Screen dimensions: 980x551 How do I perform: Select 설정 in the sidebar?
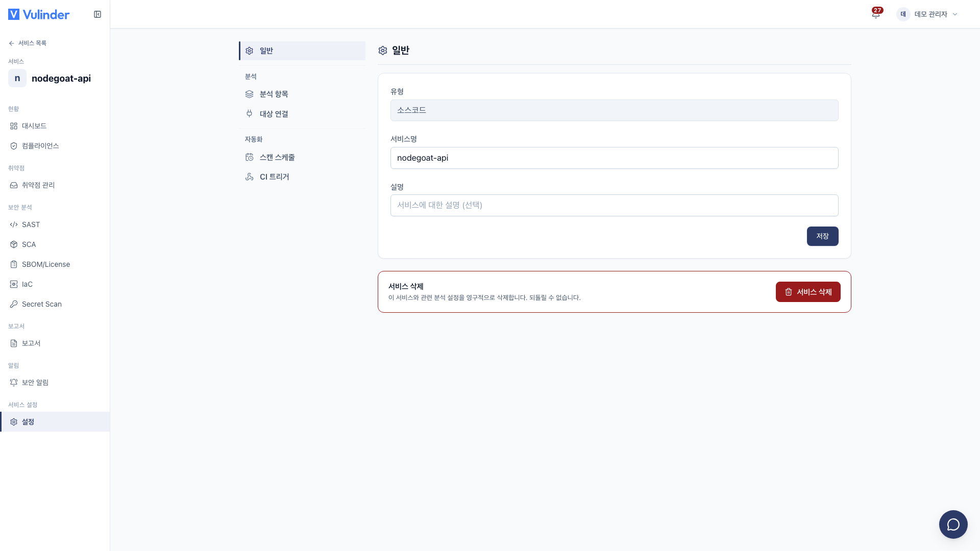click(x=55, y=422)
